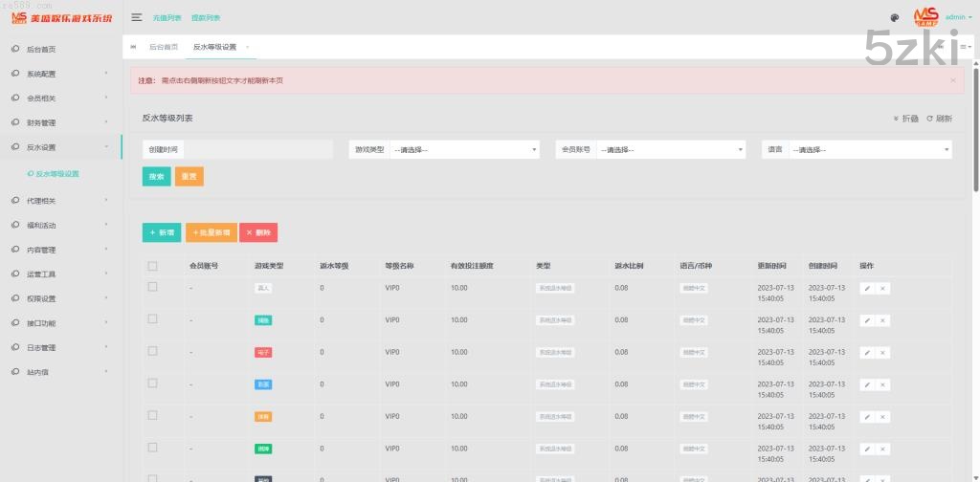The height and width of the screenshot is (482, 980).
Task: Open the theme palette icon in header
Action: pyautogui.click(x=894, y=17)
